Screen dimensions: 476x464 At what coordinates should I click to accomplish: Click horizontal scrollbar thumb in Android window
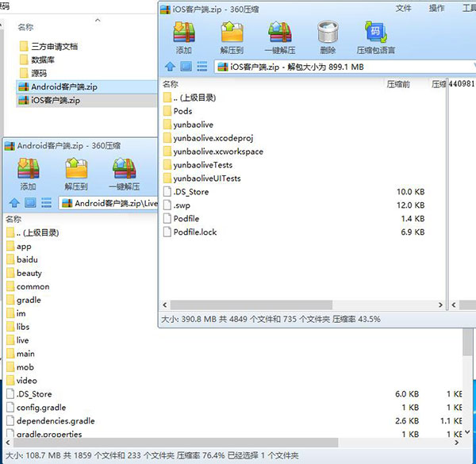176,443
